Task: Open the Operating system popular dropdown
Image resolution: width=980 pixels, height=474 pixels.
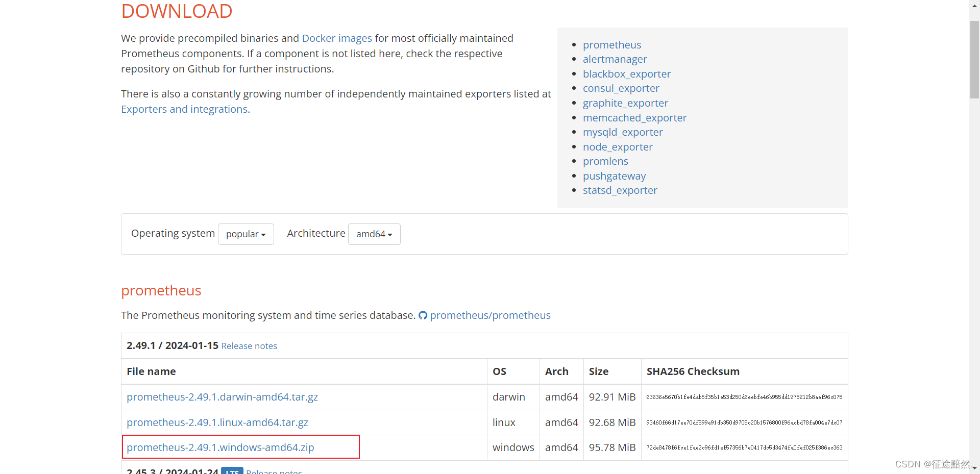Action: [246, 234]
